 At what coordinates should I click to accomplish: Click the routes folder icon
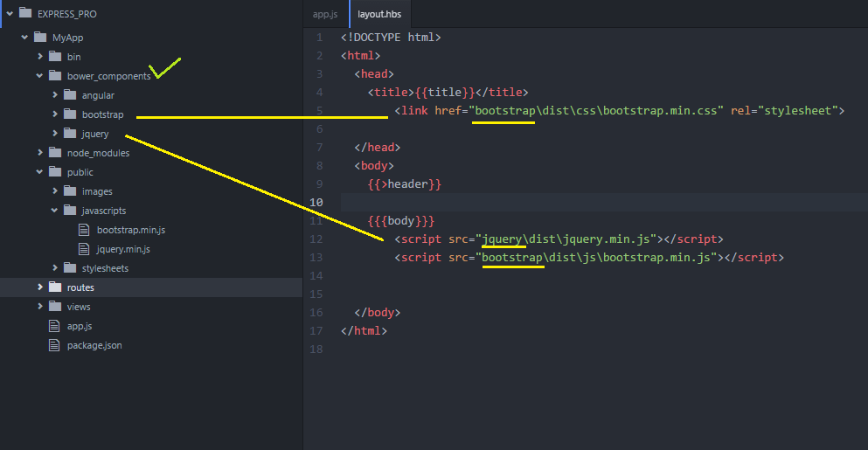(55, 287)
